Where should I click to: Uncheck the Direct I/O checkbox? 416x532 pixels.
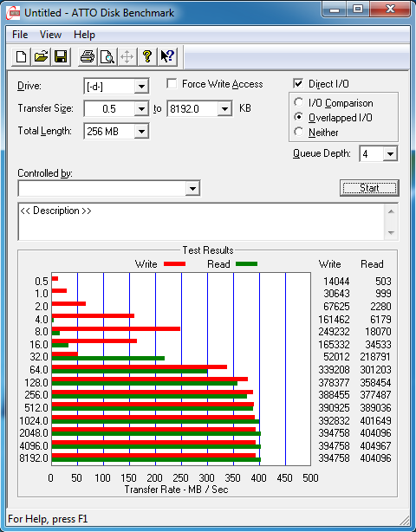point(298,84)
